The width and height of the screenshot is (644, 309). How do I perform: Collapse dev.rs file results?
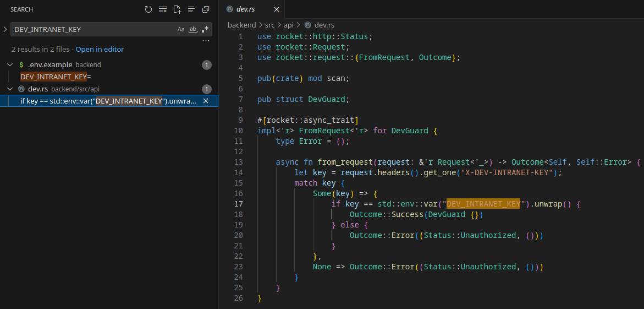[x=10, y=89]
